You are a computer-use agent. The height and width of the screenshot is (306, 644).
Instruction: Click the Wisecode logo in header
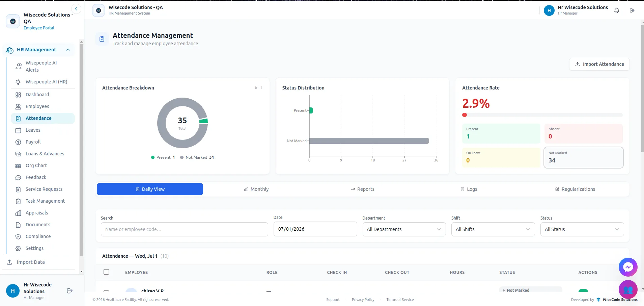(x=99, y=10)
